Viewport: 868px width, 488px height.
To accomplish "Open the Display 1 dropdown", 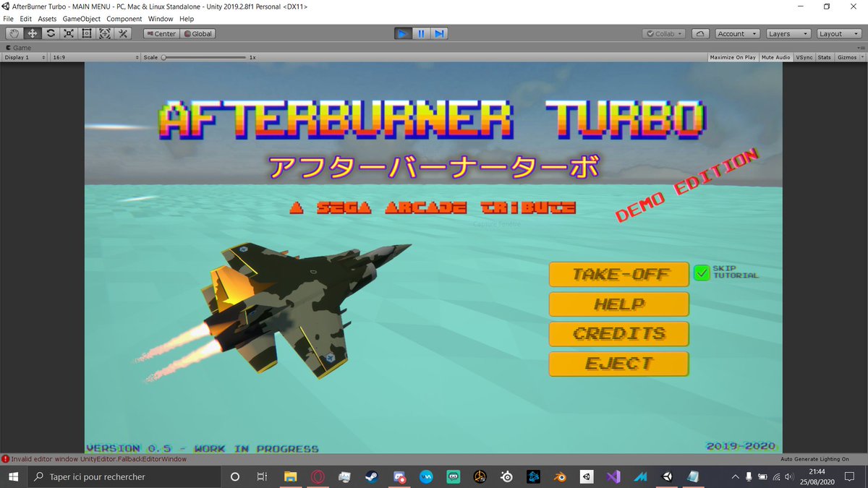I will [x=25, y=57].
